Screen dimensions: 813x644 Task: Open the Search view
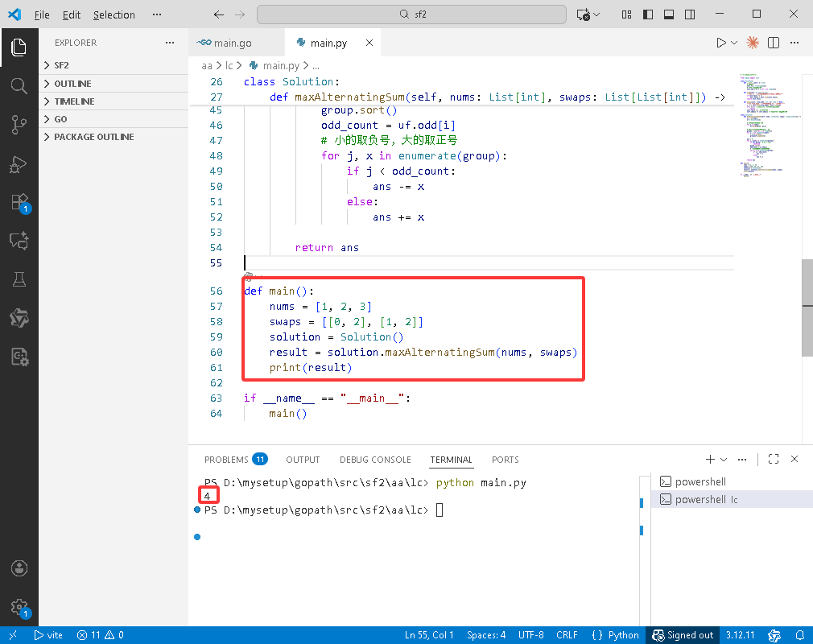tap(19, 85)
